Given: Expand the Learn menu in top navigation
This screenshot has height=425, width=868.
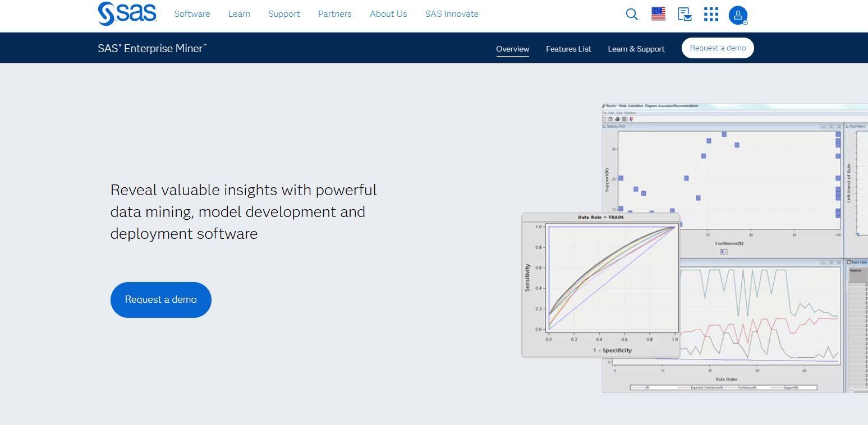Looking at the screenshot, I should click(x=239, y=14).
